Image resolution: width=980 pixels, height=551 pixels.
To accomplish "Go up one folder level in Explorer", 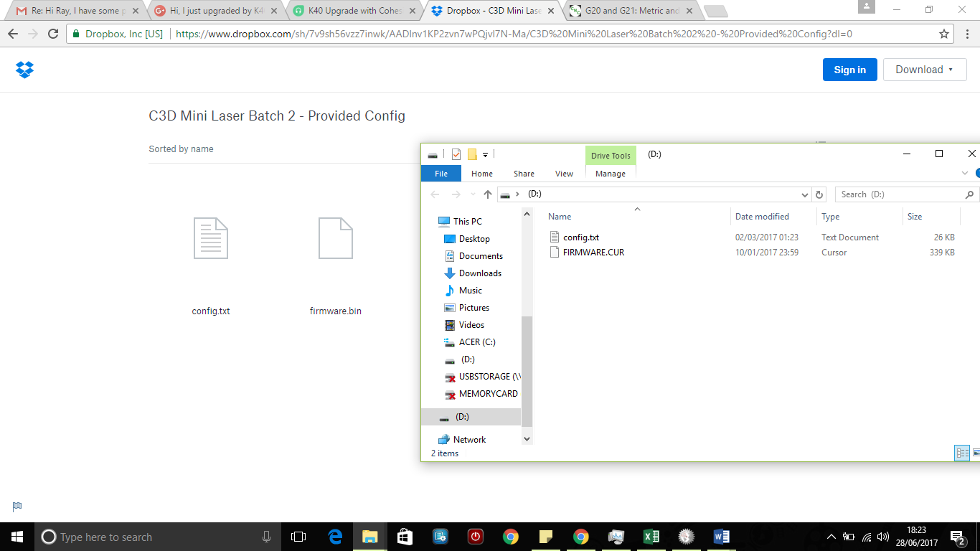I will (x=488, y=194).
